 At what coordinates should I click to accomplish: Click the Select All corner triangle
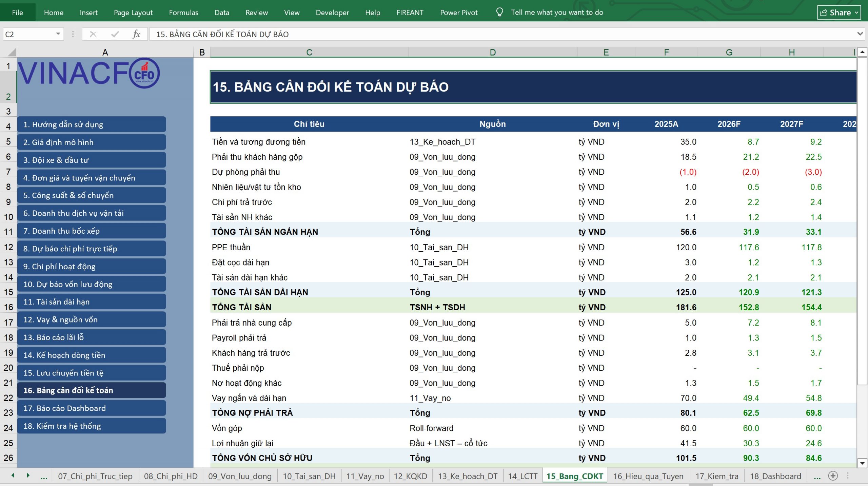point(12,52)
